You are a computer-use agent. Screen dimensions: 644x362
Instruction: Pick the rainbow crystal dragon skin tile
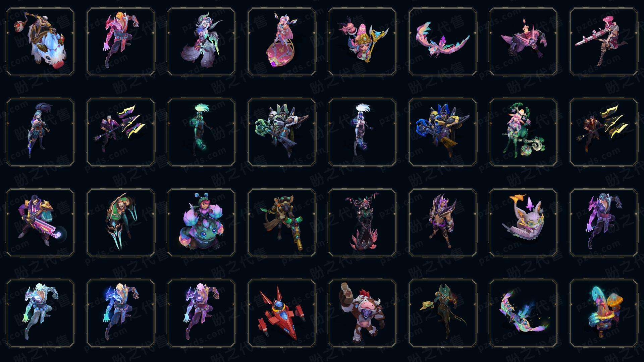[x=523, y=313]
